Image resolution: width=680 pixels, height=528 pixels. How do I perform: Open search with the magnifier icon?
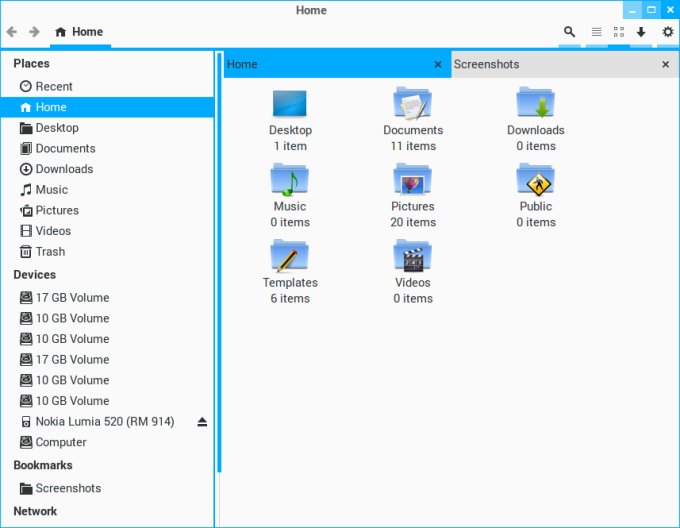click(569, 32)
